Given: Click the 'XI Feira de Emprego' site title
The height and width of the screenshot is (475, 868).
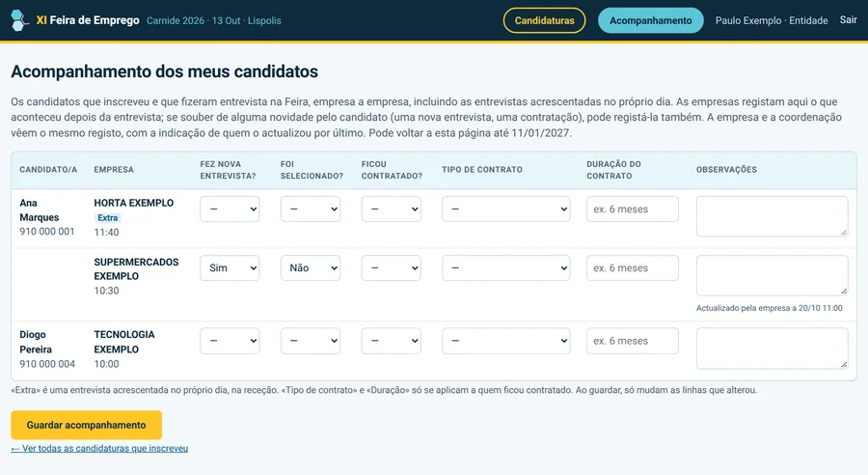Looking at the screenshot, I should click(88, 20).
